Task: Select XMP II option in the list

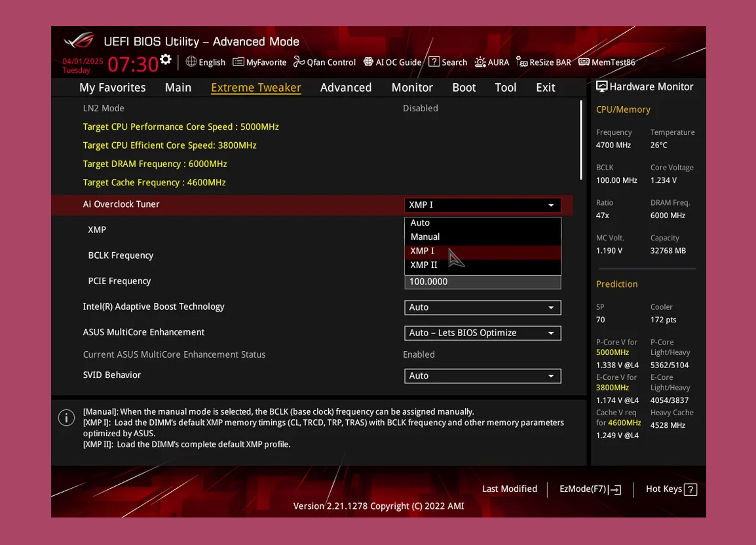Action: click(483, 265)
